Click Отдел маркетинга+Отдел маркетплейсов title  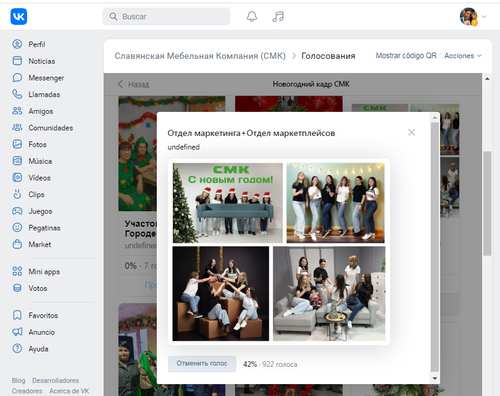(x=251, y=133)
